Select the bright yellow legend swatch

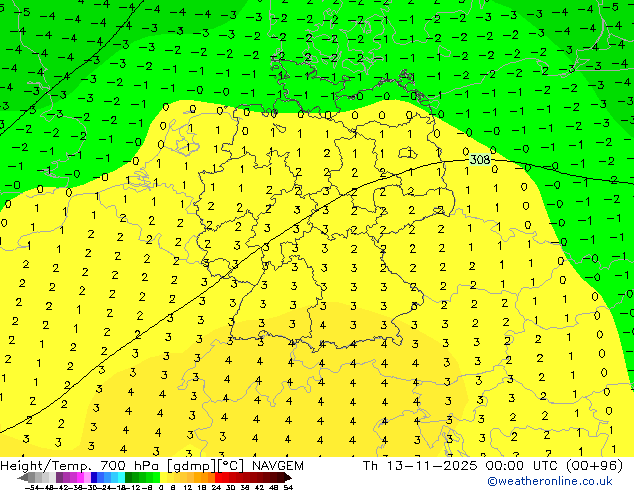[164, 477]
